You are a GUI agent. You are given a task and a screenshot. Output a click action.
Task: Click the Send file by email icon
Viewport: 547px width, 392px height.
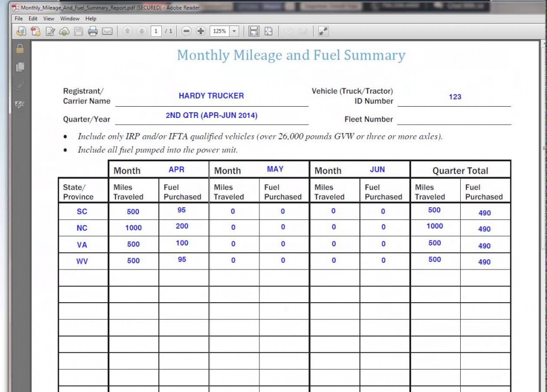coord(107,31)
